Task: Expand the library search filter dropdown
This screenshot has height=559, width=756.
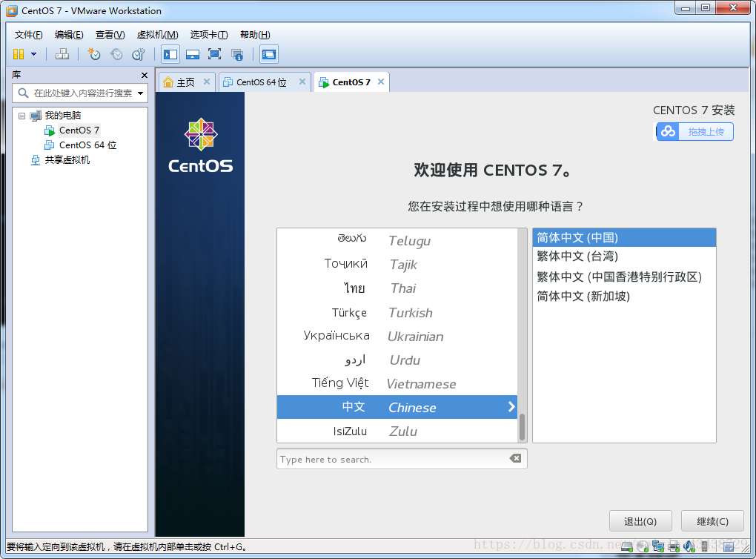Action: [140, 93]
